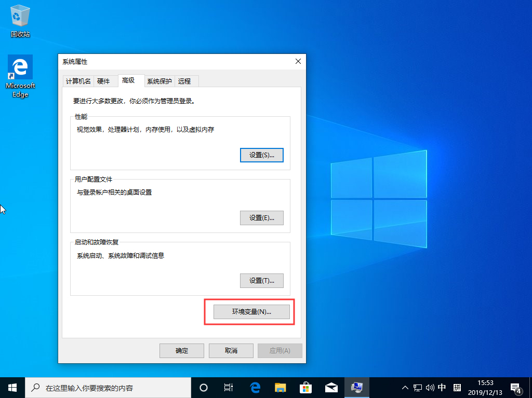Open the Microsoft Store taskbar icon
Image resolution: width=532 pixels, height=398 pixels.
(x=305, y=387)
